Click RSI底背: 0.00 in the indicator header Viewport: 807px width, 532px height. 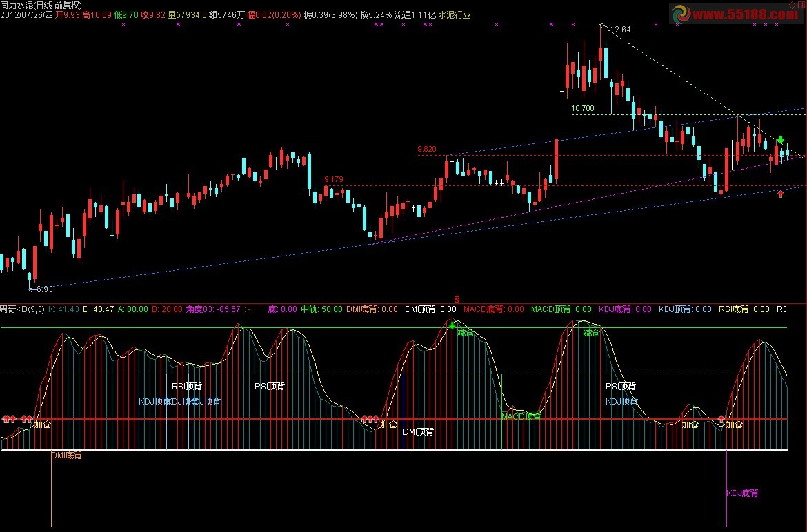[x=744, y=309]
